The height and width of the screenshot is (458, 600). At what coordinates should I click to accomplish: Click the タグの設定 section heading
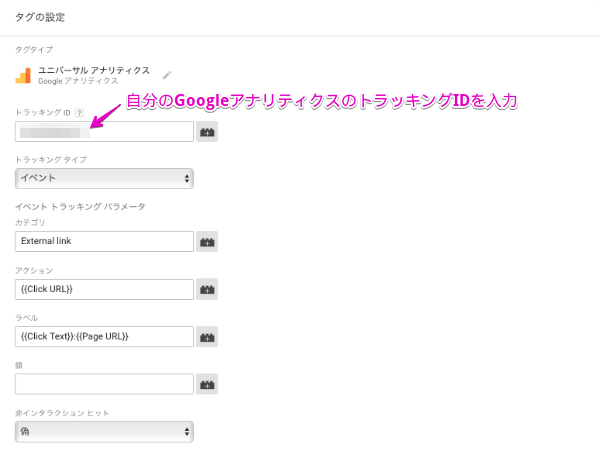pyautogui.click(x=40, y=17)
